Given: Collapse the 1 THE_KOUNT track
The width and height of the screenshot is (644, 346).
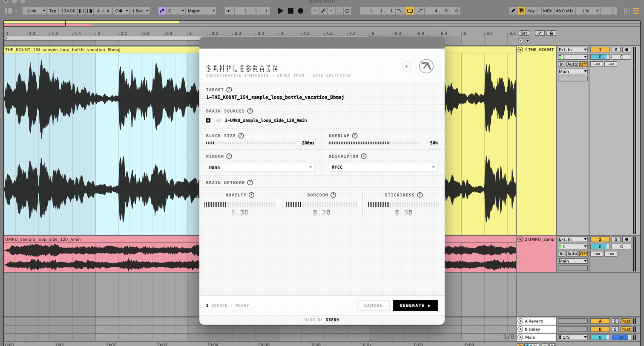Looking at the screenshot, I should [520, 49].
